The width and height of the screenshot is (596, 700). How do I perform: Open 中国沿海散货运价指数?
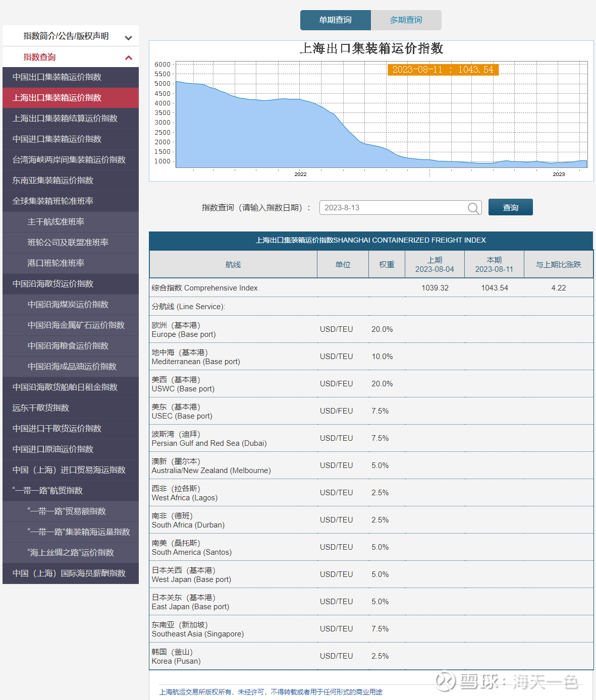pos(71,284)
